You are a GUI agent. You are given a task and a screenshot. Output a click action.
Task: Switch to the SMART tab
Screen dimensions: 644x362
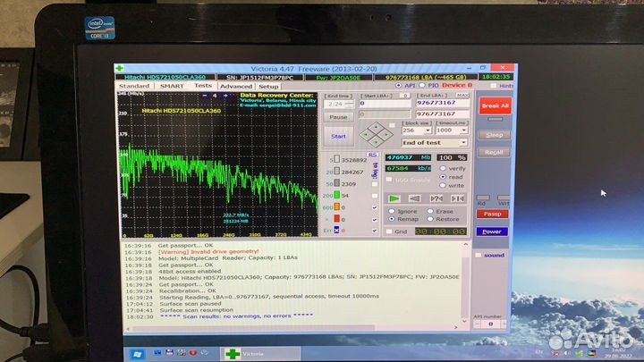pyautogui.click(x=172, y=86)
